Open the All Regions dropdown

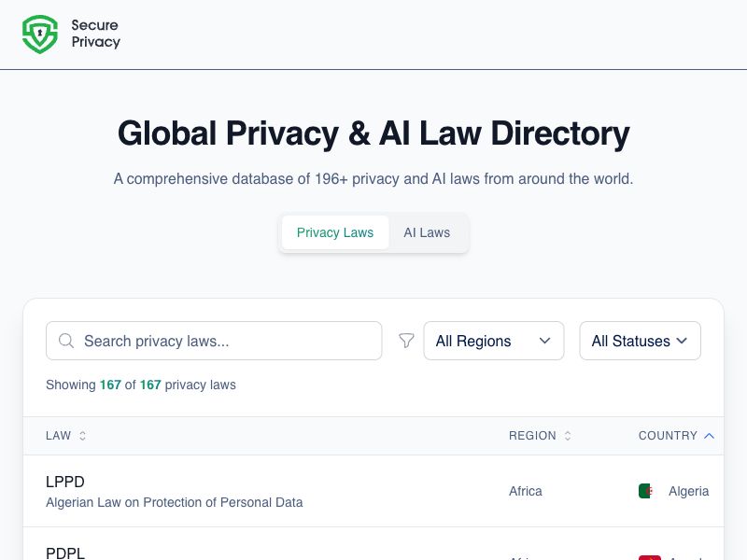(494, 341)
